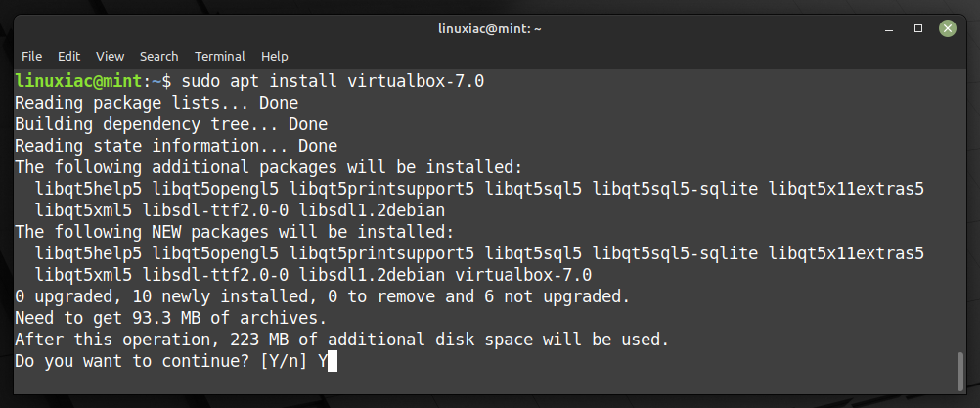Click the sudo apt install virtualbox-7.0 command
Screen dimensions: 980x408
(333, 81)
